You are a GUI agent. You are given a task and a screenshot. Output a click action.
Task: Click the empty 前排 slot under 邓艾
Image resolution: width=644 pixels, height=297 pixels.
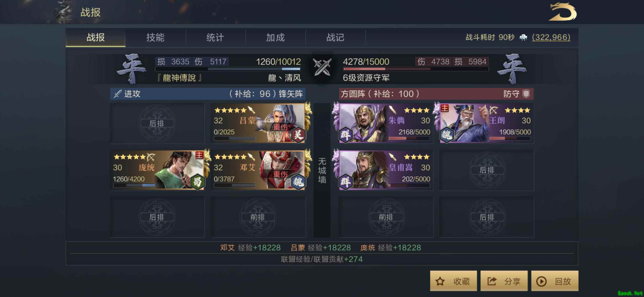pyautogui.click(x=258, y=217)
